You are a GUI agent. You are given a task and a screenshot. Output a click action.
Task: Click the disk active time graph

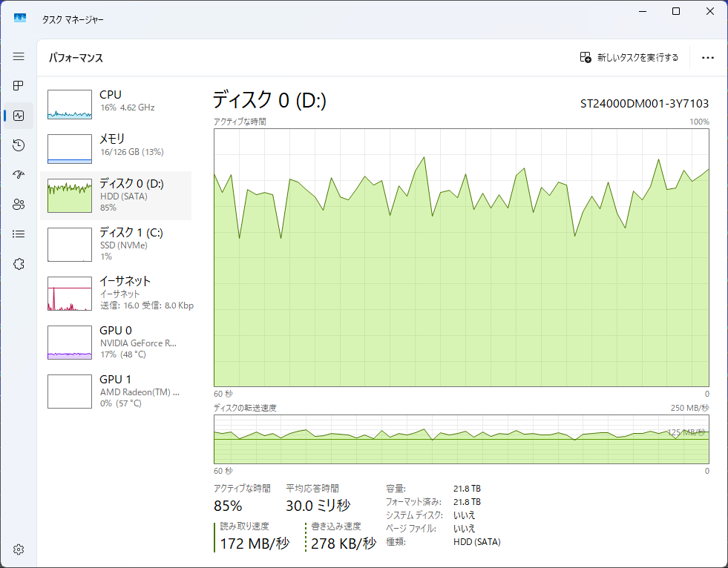pyautogui.click(x=462, y=257)
